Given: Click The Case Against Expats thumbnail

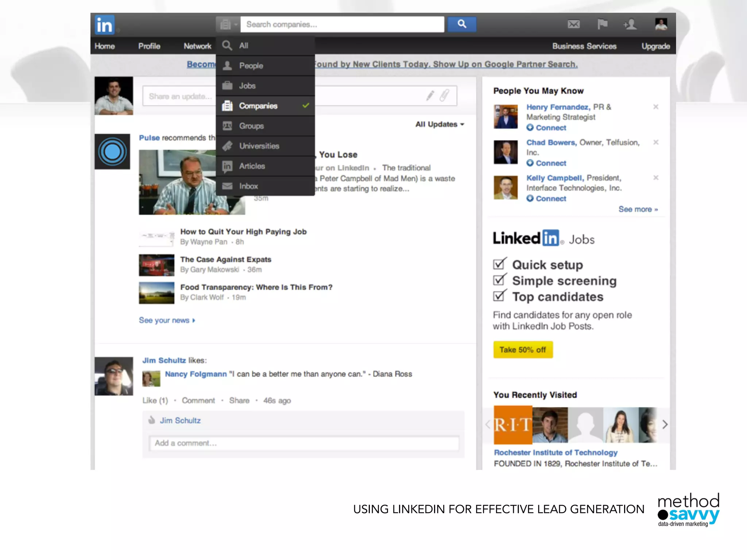Looking at the screenshot, I should pos(156,265).
